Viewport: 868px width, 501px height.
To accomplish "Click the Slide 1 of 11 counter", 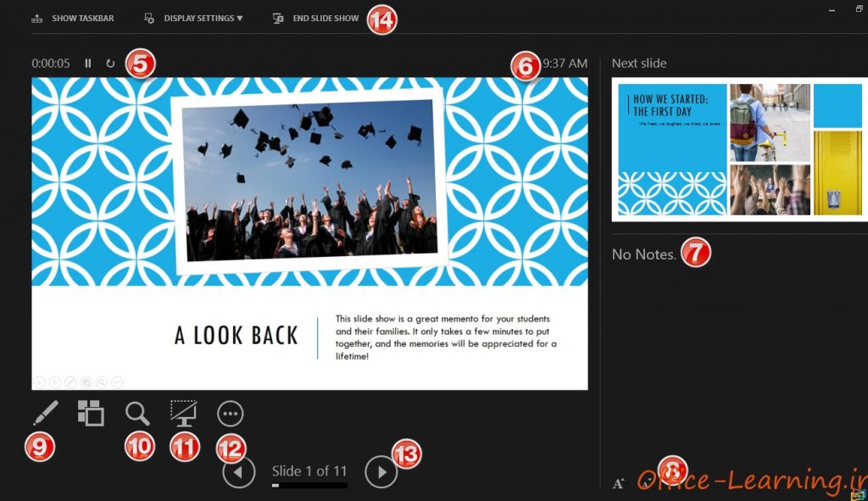I will [309, 470].
